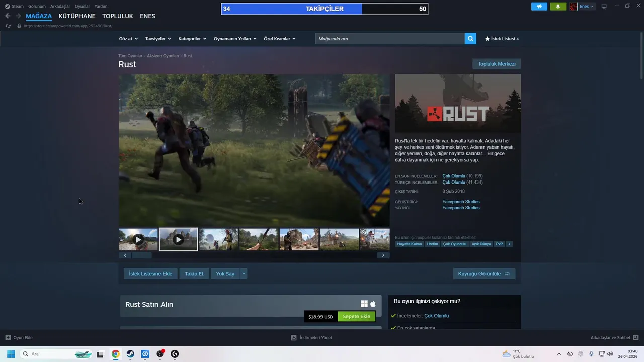
Task: Go forward with the right arrow
Action: click(18, 16)
